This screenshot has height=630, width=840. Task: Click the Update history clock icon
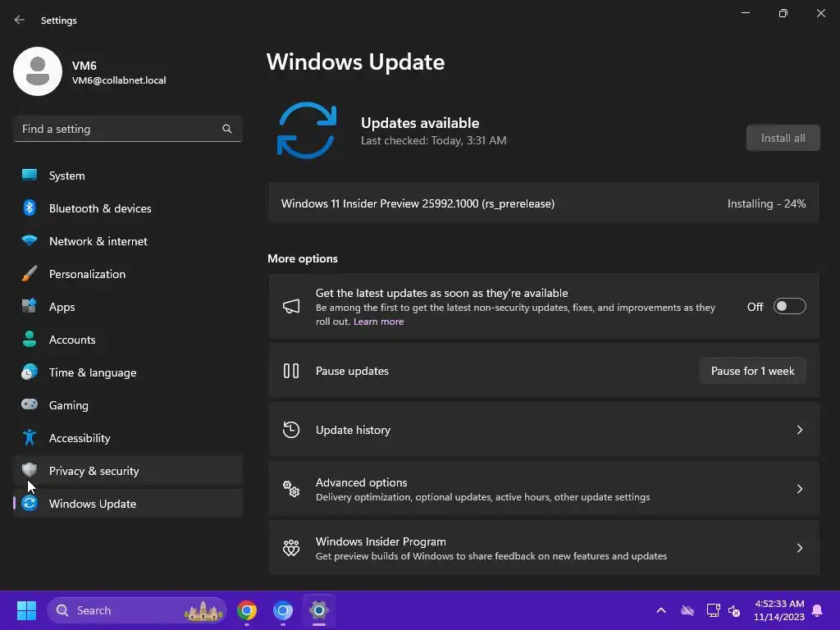coord(291,430)
